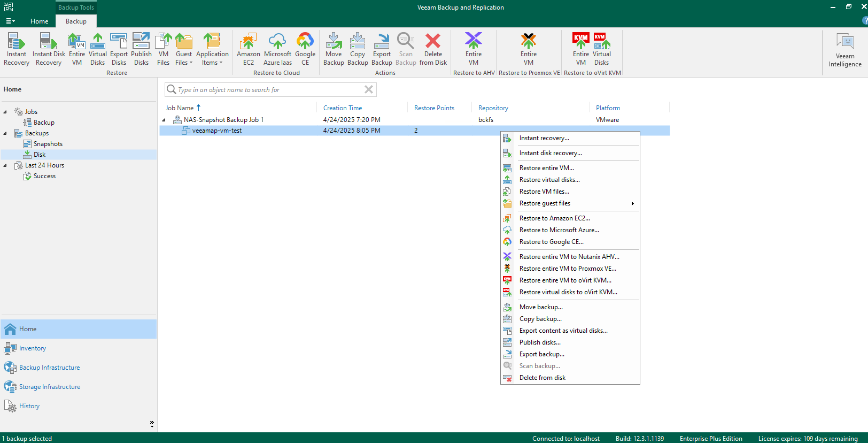Launch Publish Disks ribbon tool

click(x=141, y=49)
